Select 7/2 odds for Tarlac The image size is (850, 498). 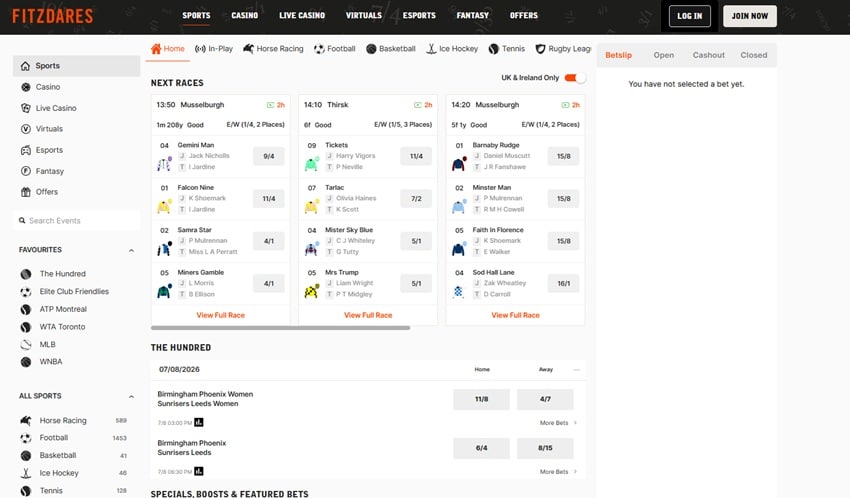click(416, 199)
